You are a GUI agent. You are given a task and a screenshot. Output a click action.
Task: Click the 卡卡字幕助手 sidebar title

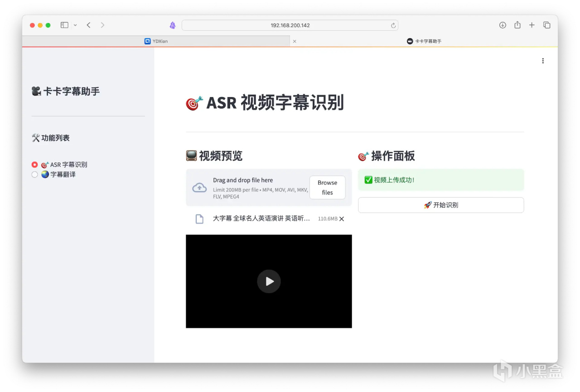click(x=66, y=91)
